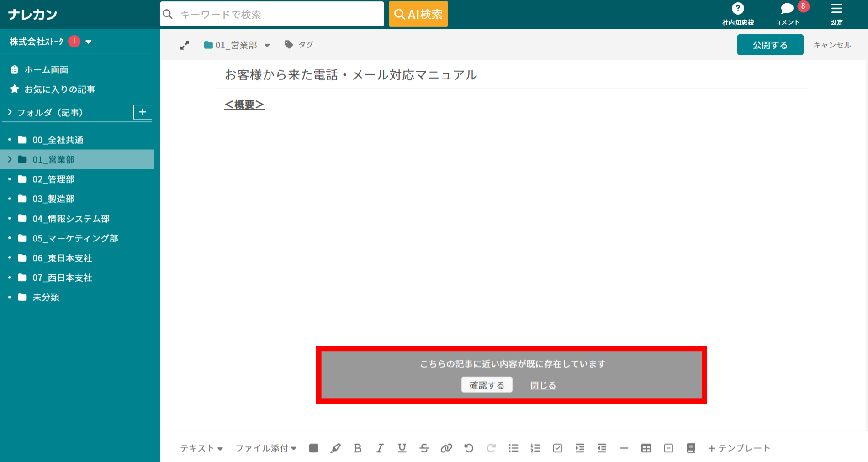
Task: Open the text color swatch
Action: pyautogui.click(x=313, y=448)
